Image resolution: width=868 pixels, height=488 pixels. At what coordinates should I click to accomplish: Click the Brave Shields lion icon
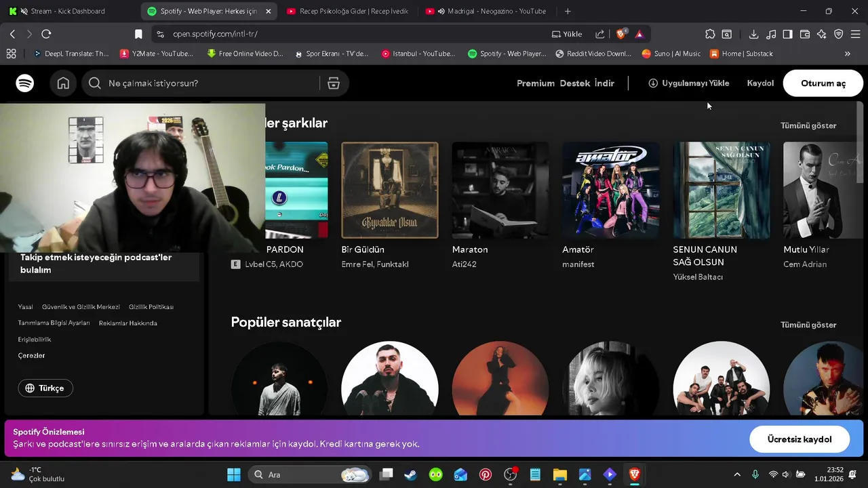[620, 34]
